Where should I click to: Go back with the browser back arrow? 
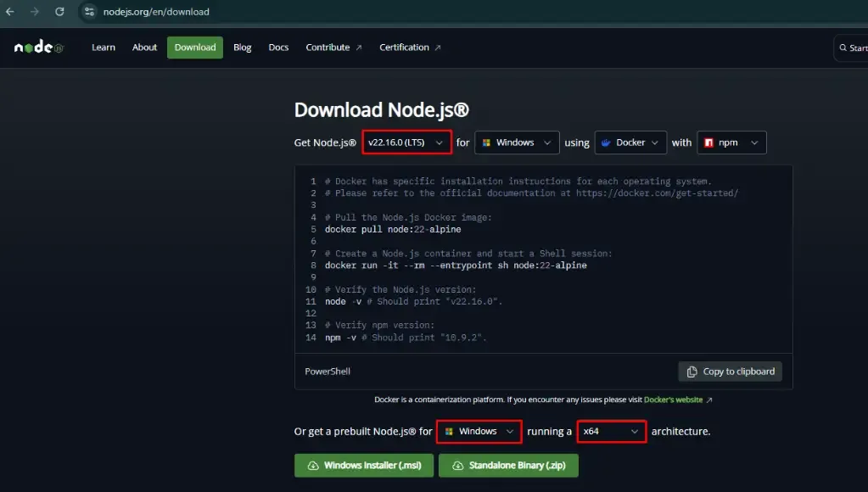[10, 12]
